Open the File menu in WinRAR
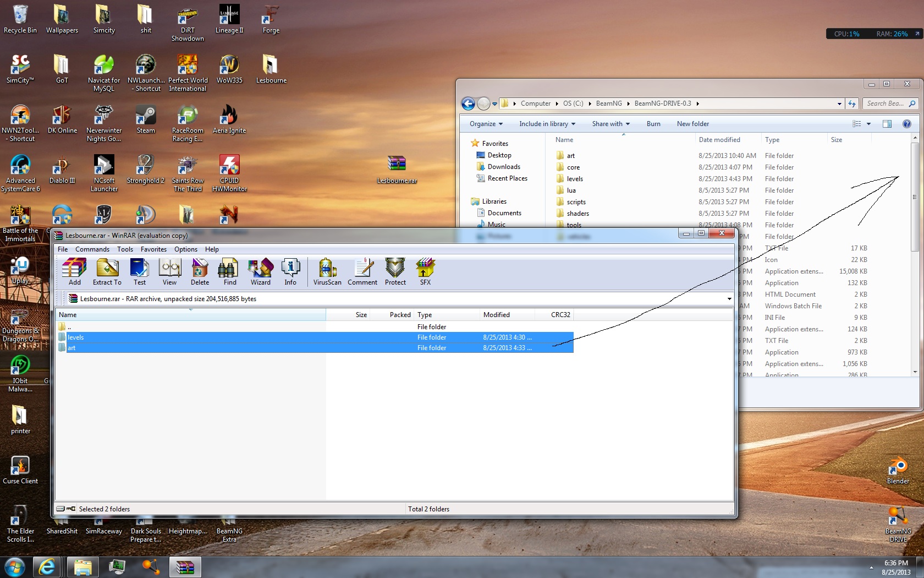This screenshot has height=578, width=924. pyautogui.click(x=63, y=249)
